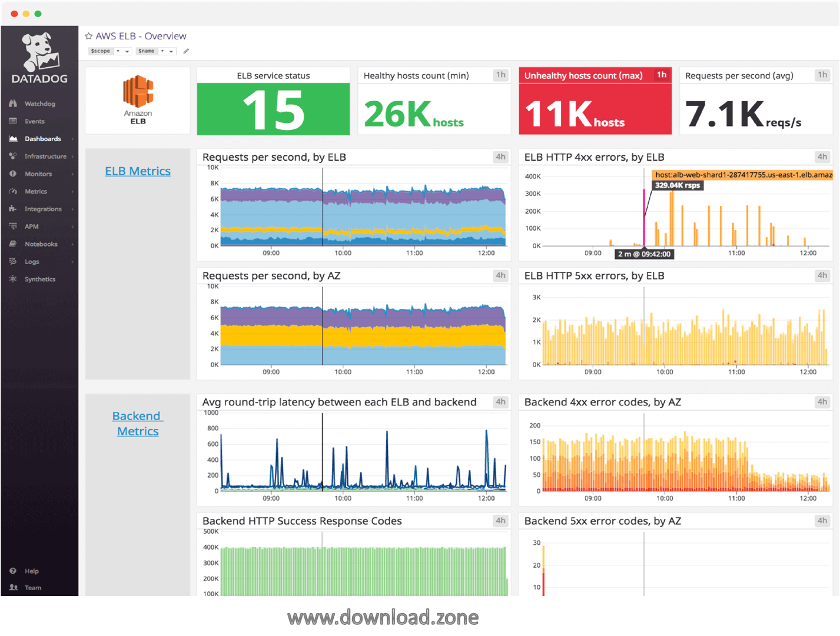
Task: Click the 4h badge on Requests per second, by AZ
Action: [x=500, y=275]
